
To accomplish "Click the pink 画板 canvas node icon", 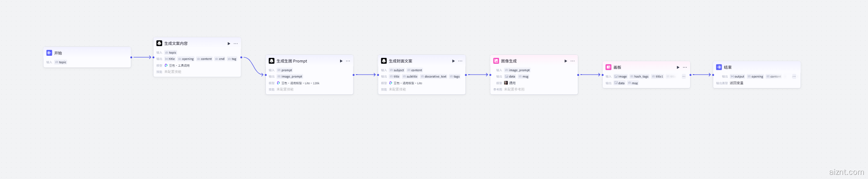I will 608,67.
